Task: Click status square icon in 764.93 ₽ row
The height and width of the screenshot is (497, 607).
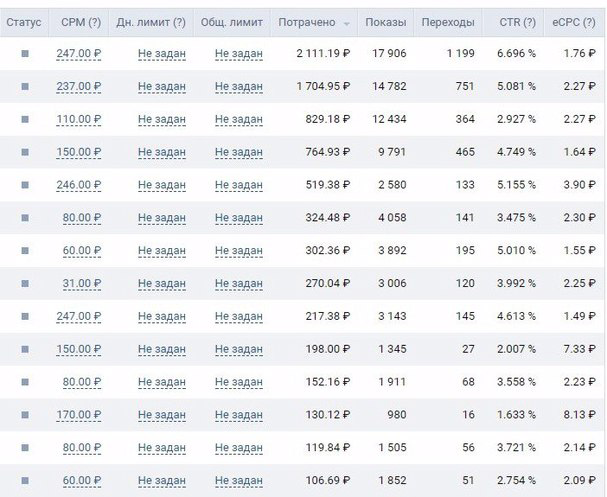Action: [25, 152]
